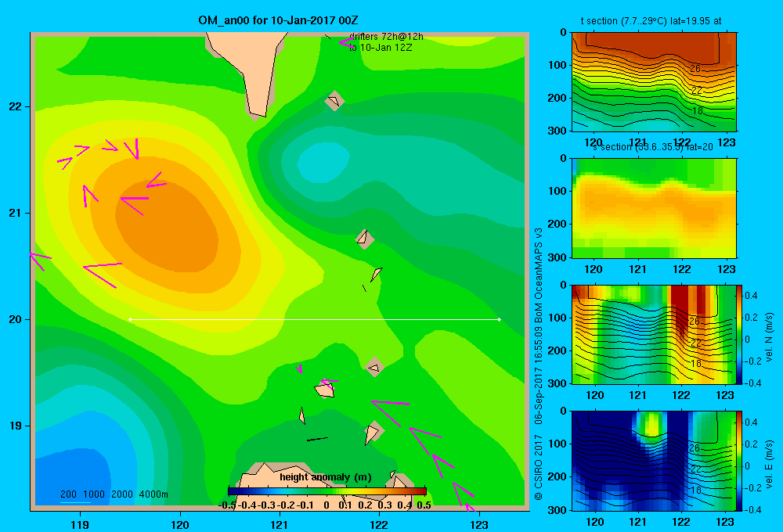Select the northward velocity section plot
The height and width of the screenshot is (532, 783).
pos(654,334)
